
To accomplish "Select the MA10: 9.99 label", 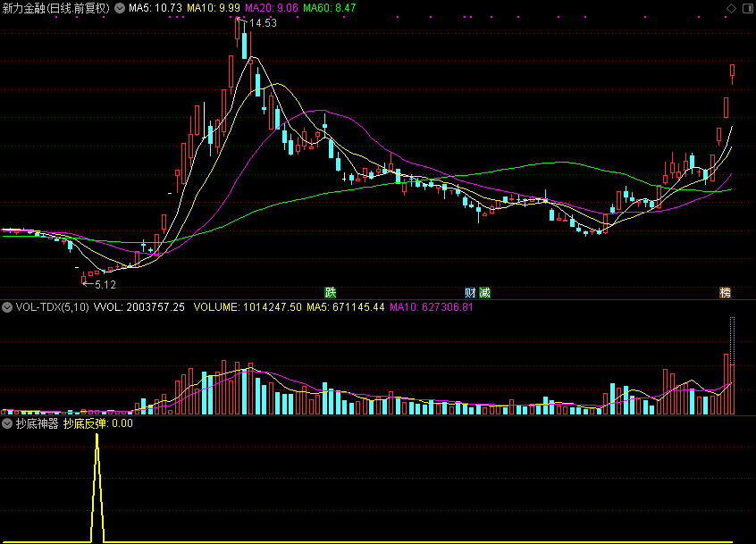I will 213,8.
